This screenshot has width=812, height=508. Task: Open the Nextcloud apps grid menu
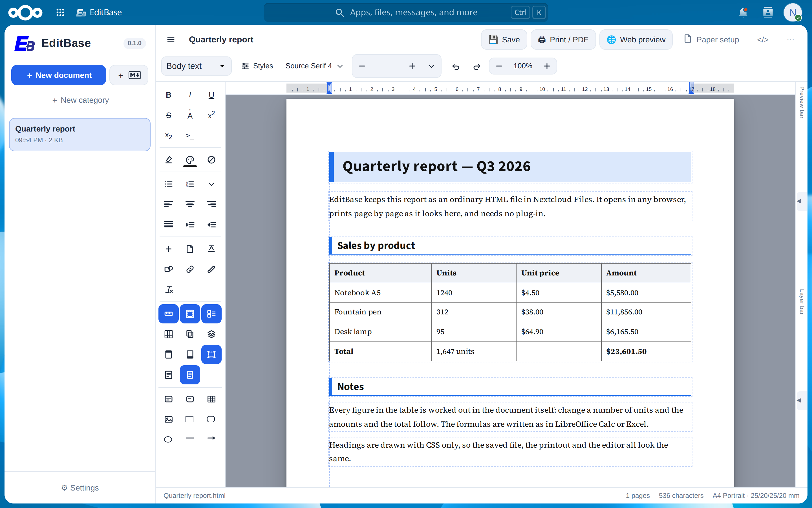(x=60, y=12)
